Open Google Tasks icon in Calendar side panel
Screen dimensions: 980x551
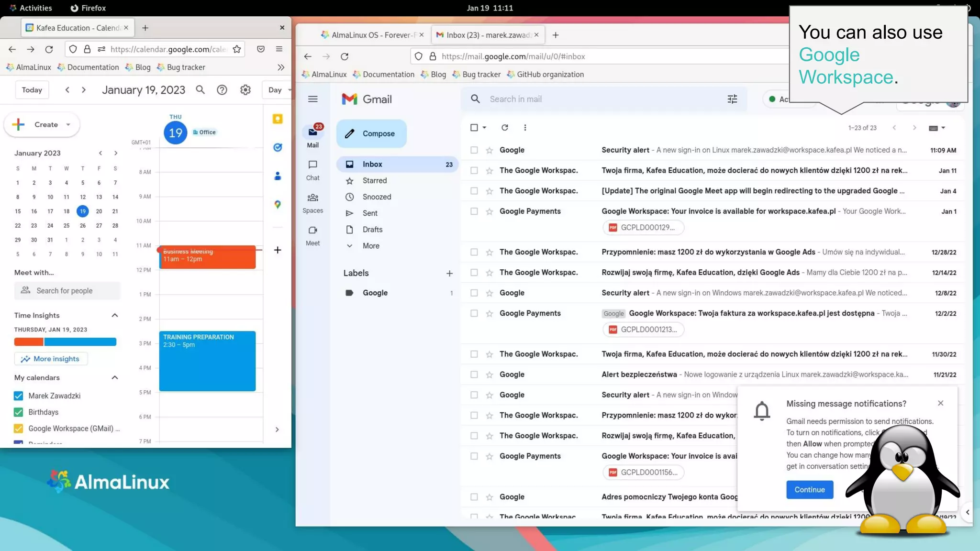(x=278, y=147)
